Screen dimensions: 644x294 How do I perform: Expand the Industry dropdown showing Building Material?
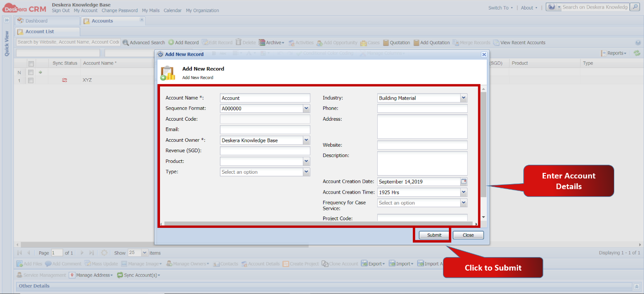tap(464, 98)
